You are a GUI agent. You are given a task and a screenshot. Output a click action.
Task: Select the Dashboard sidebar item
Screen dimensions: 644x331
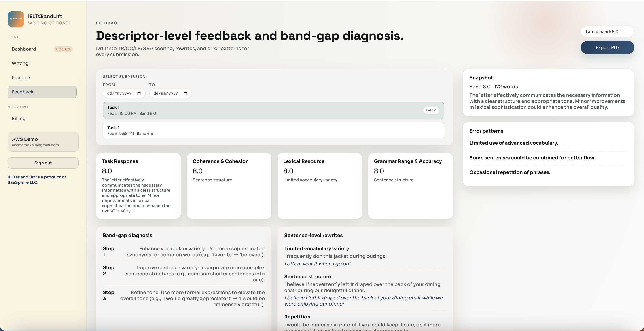tap(23, 49)
